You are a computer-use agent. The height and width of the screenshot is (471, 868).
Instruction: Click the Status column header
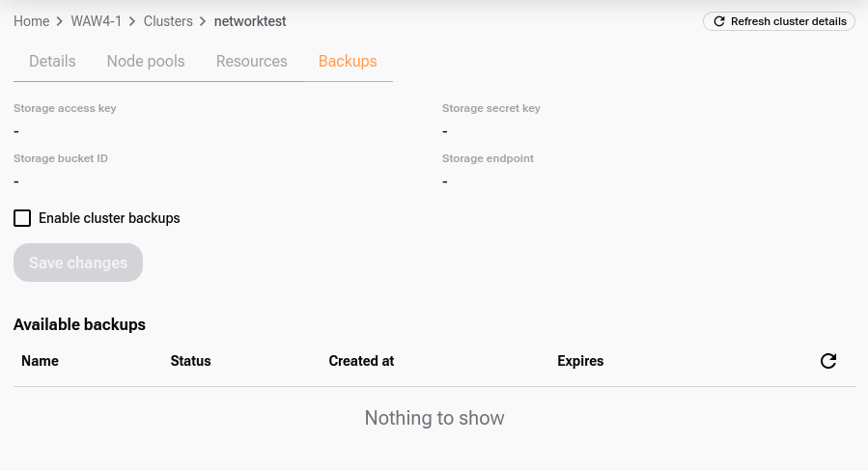pos(190,361)
